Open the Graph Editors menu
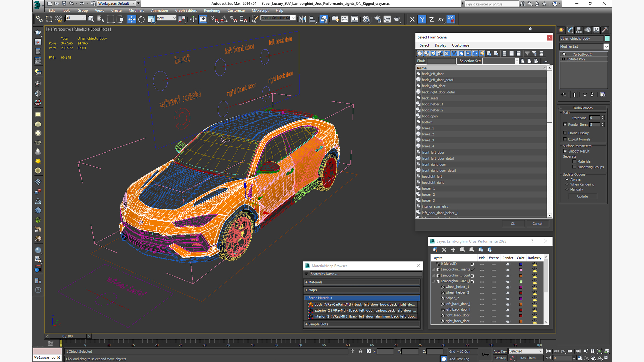Screen dimensions: 644x362 pos(186,11)
